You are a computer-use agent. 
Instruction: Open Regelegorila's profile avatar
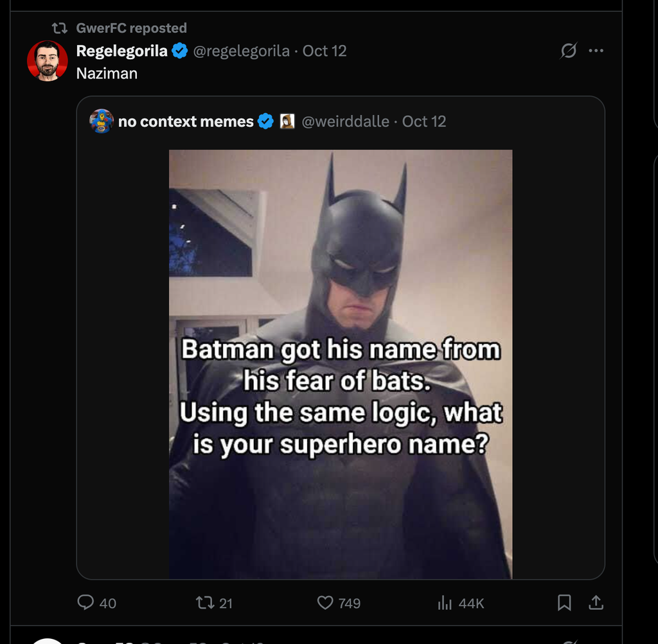[x=47, y=61]
